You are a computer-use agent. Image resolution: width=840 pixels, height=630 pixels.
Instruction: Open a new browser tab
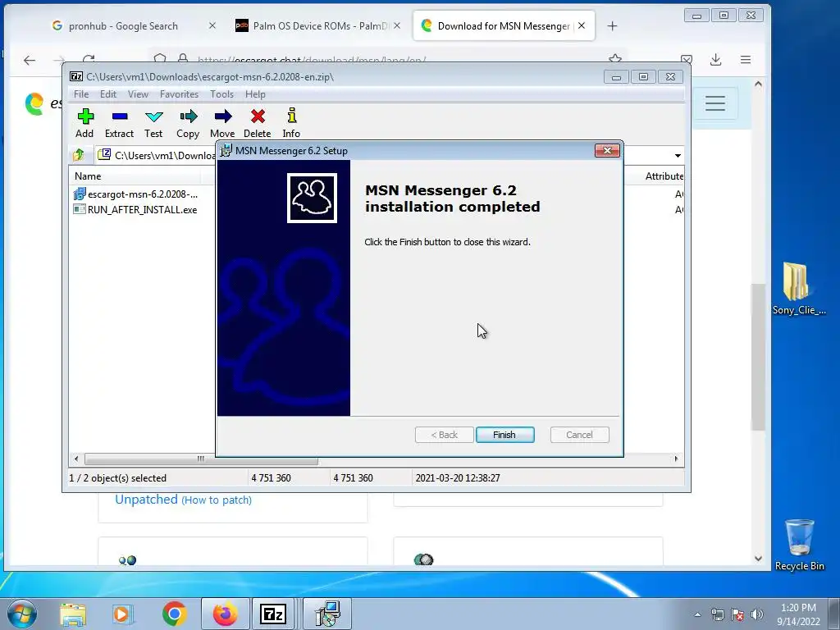click(x=612, y=25)
